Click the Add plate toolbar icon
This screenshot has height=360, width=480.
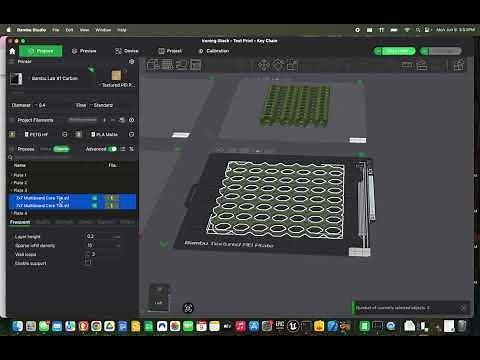tap(167, 65)
